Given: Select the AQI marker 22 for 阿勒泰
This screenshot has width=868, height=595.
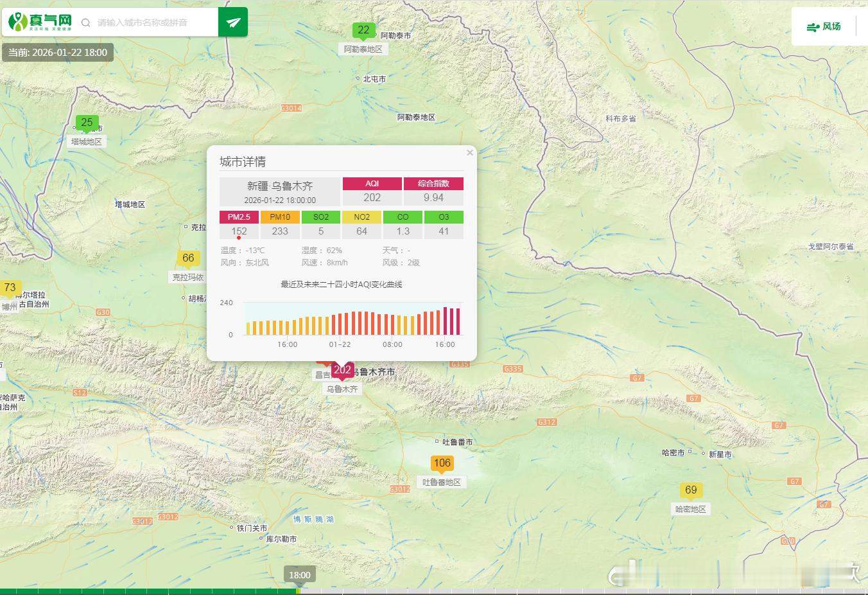Looking at the screenshot, I should (x=363, y=30).
